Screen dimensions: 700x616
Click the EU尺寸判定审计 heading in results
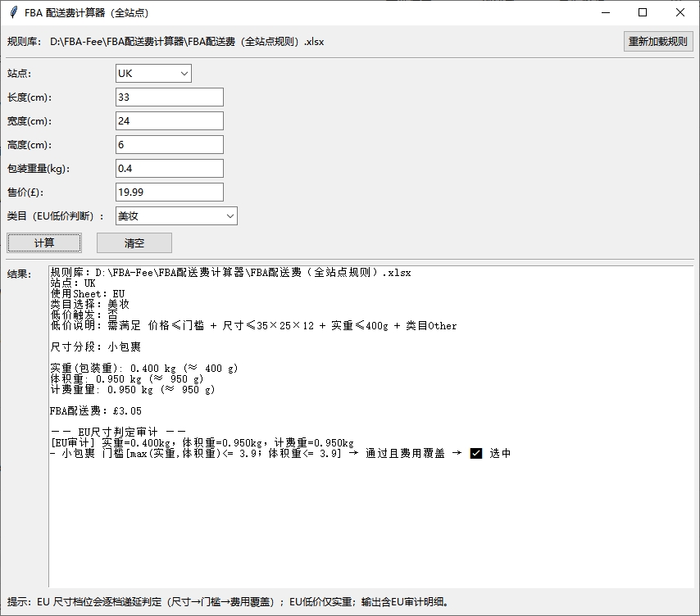(x=118, y=433)
